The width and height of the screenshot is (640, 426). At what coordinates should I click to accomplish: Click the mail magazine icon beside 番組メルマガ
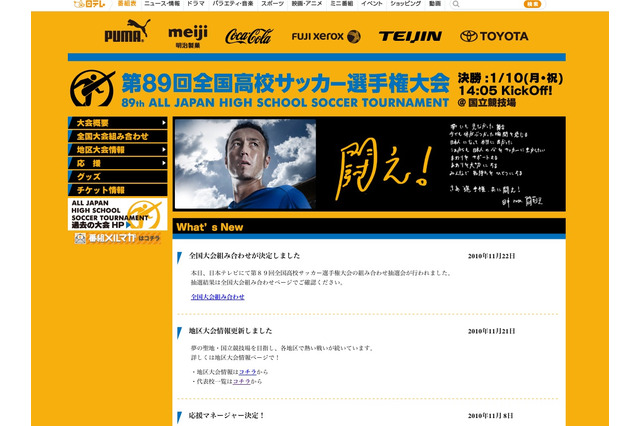[x=80, y=238]
